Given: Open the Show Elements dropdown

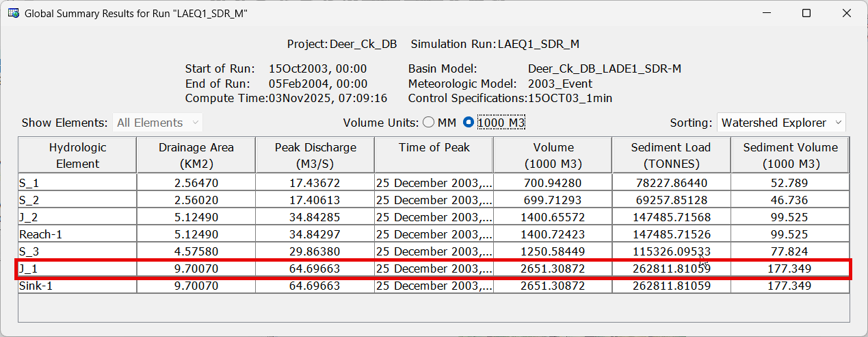Looking at the screenshot, I should (x=157, y=123).
